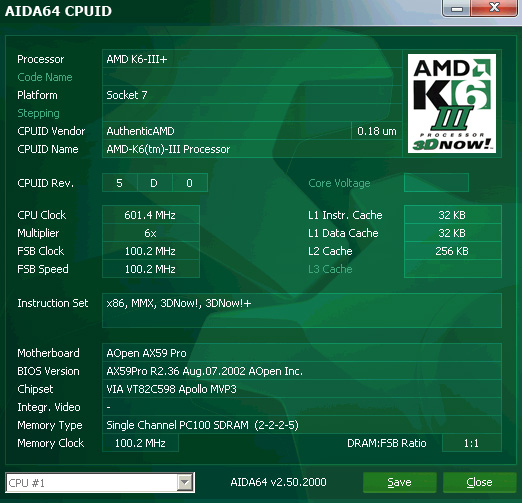Open the CPU #1 selector dropdown
Image resolution: width=522 pixels, height=503 pixels.
[x=184, y=482]
